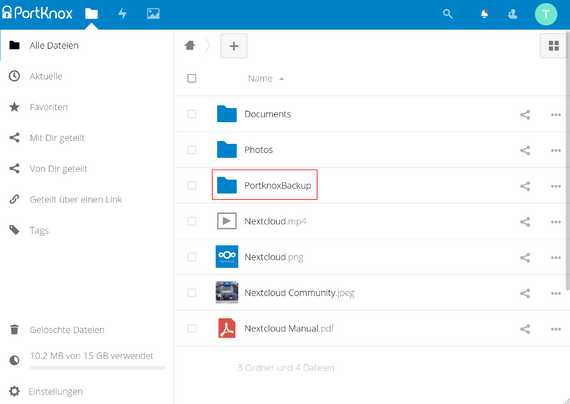Click the PortknoxBackup folder icon
This screenshot has width=570, height=404.
pos(227,185)
